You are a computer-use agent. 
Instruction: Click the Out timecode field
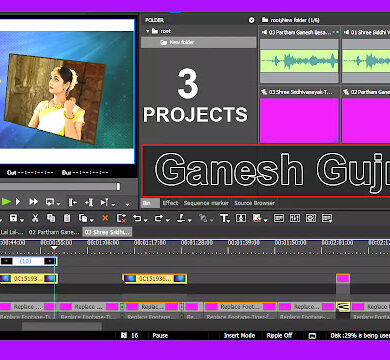coord(30,173)
